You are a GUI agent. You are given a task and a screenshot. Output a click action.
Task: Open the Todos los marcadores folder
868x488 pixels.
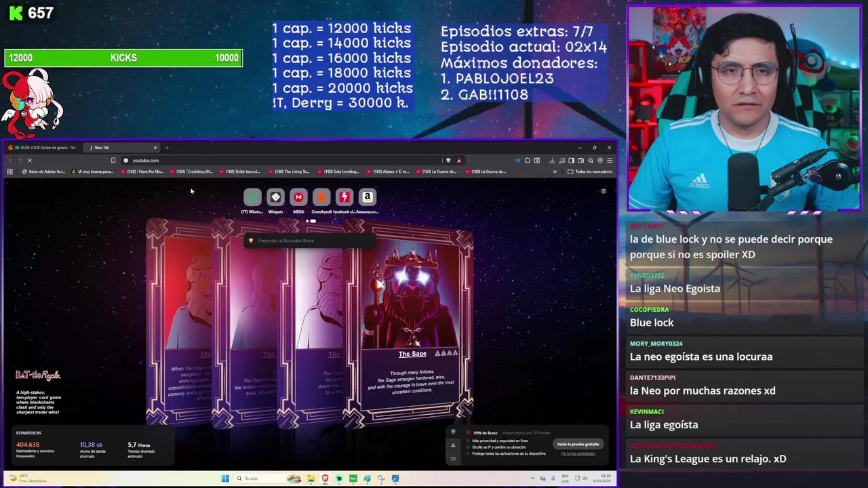(x=590, y=171)
